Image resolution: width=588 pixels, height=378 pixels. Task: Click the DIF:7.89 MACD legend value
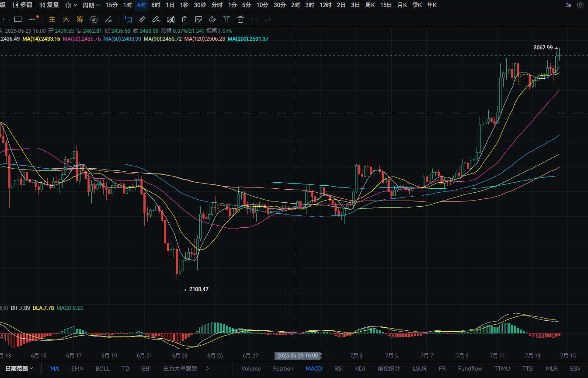pos(21,308)
